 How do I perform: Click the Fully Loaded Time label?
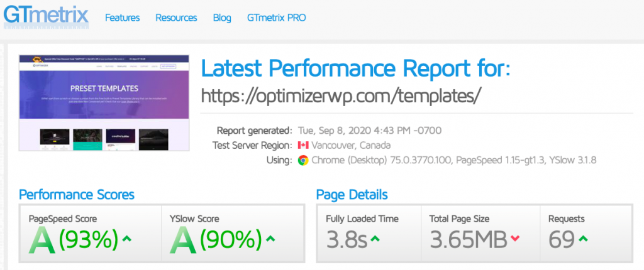tap(362, 219)
